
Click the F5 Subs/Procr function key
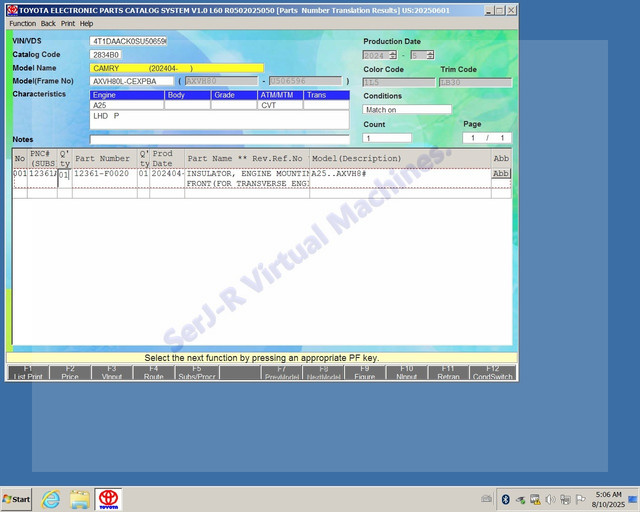click(197, 372)
